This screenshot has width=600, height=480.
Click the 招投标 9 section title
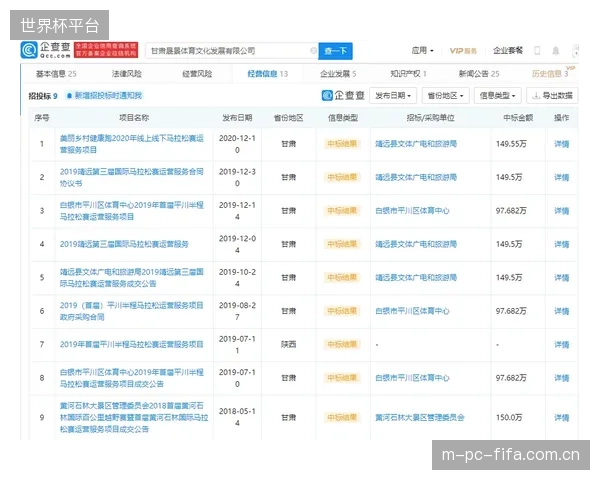[x=43, y=96]
